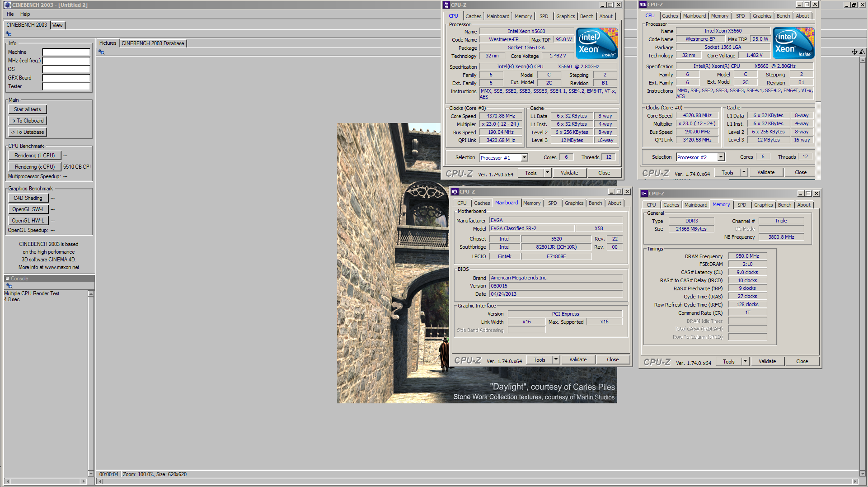Click Tools button in Processor #2 CPU-Z window

[x=727, y=172]
